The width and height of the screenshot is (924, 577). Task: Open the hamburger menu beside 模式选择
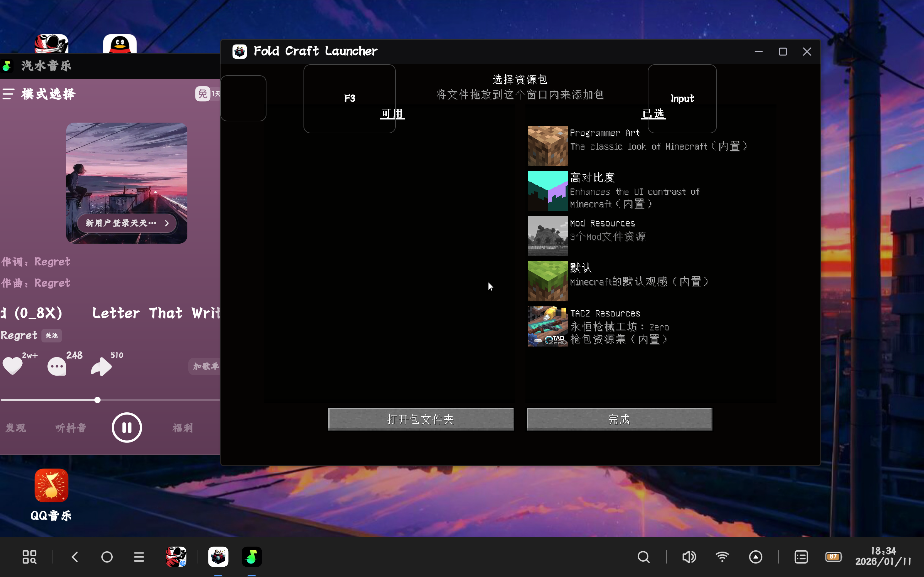[8, 94]
